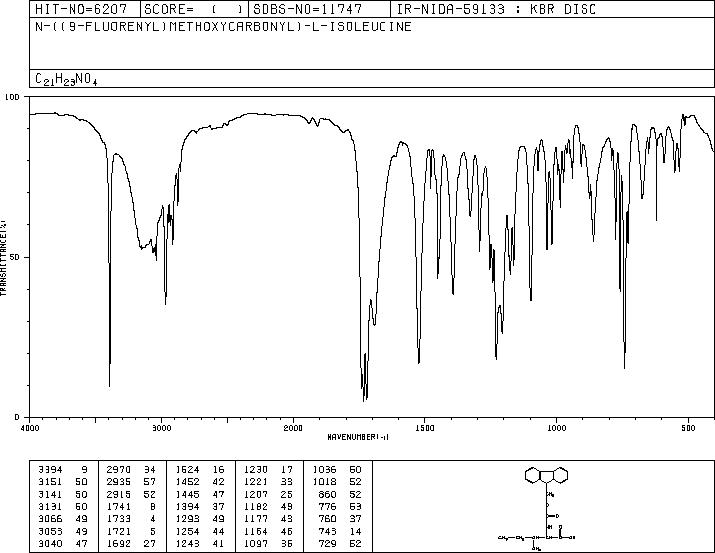Click the 860 wavenumber table entry
This screenshot has width=715, height=553.
(x=327, y=494)
